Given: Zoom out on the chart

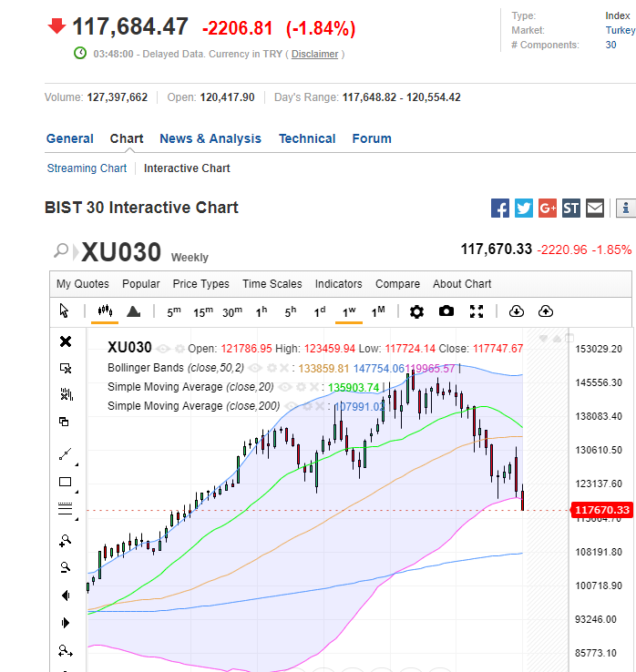Looking at the screenshot, I should [66, 568].
